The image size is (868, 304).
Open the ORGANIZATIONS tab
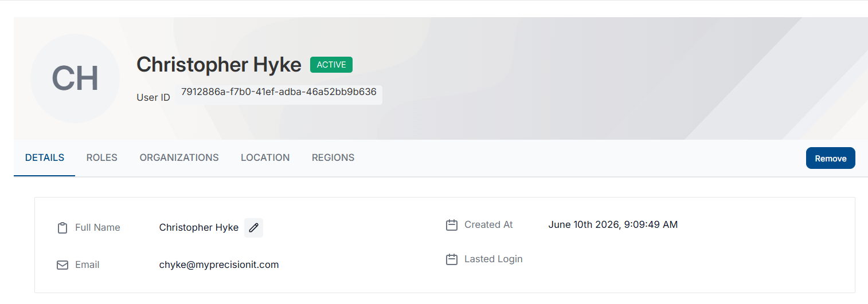point(179,157)
